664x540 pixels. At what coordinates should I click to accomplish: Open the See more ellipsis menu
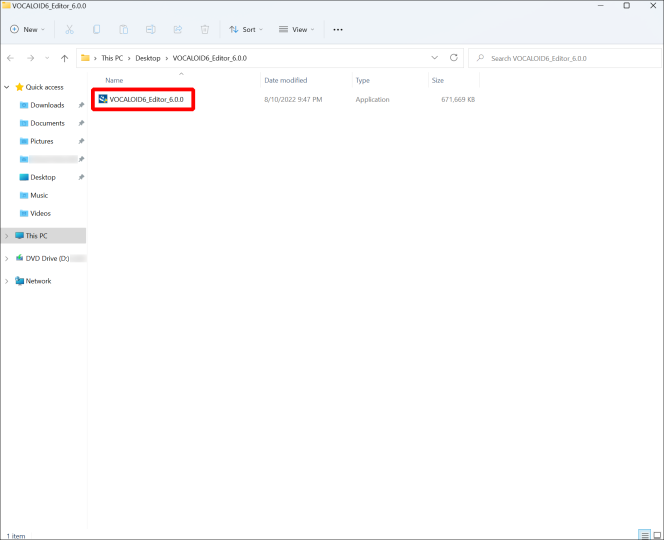pos(338,30)
